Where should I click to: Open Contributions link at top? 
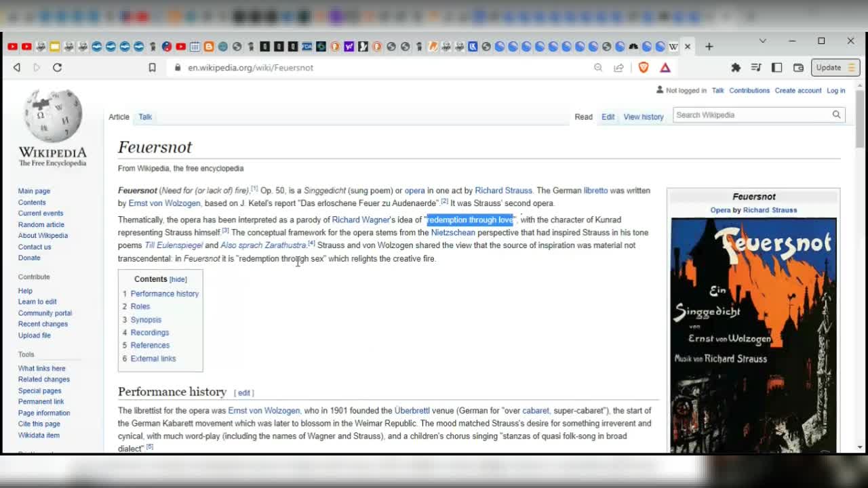749,91
